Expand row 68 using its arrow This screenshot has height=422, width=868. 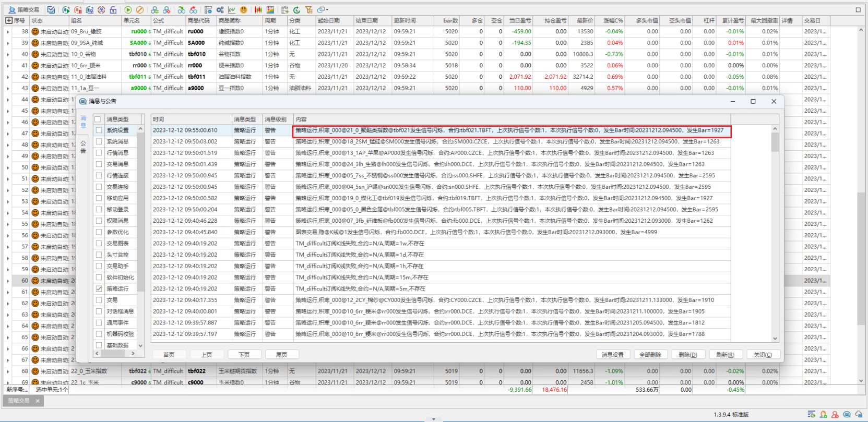[8, 371]
